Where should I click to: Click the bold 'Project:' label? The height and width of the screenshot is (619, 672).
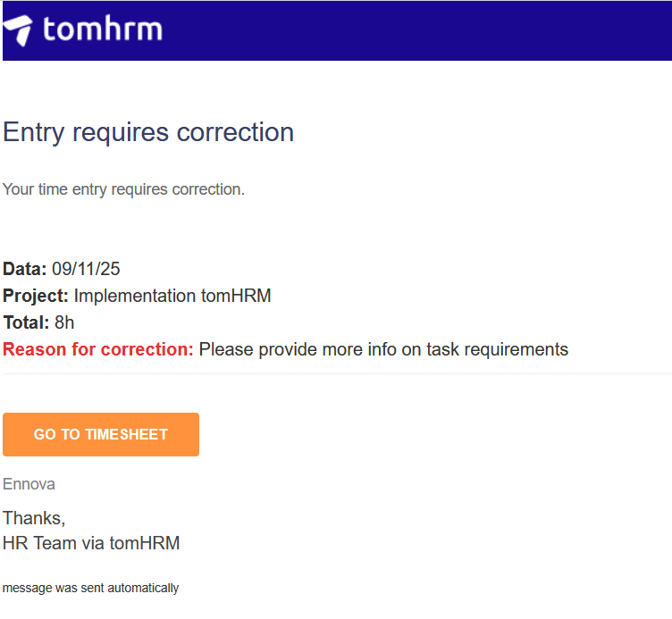click(x=36, y=296)
